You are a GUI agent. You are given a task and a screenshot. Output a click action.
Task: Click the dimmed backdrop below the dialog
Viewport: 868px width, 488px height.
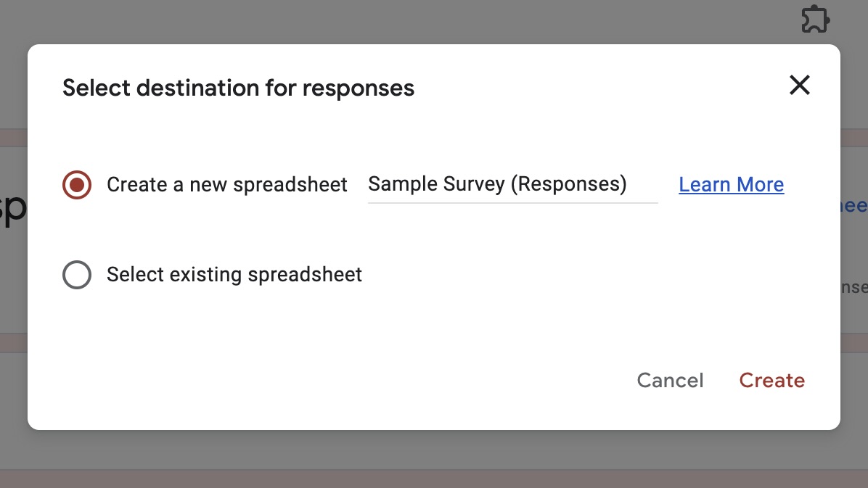(434, 458)
